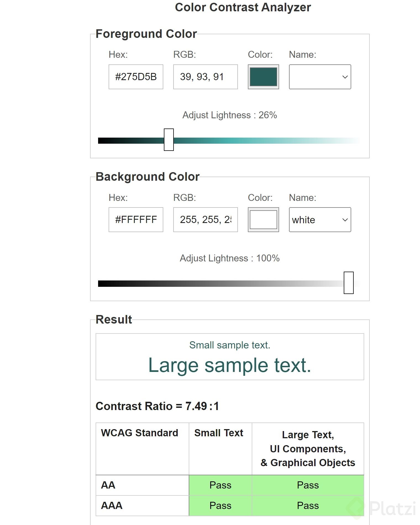Click the WCAG Standard column header
Viewport: 420px width, 525px height.
tap(140, 433)
